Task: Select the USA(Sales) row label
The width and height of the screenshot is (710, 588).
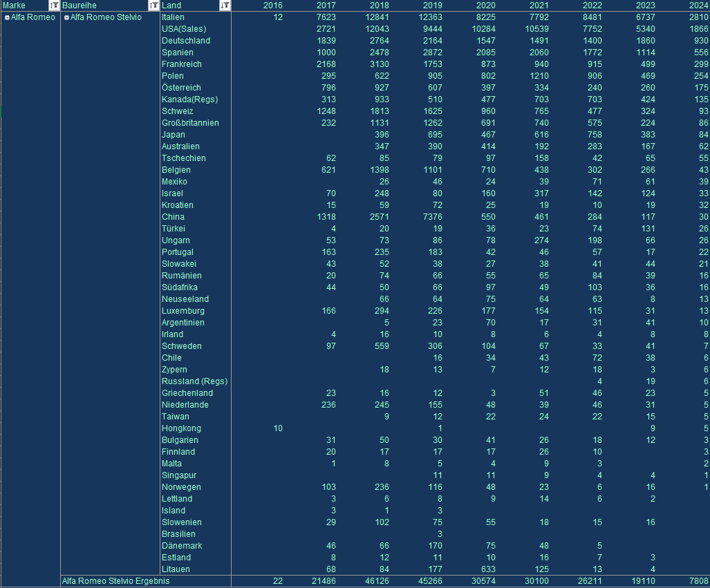Action: tap(184, 29)
